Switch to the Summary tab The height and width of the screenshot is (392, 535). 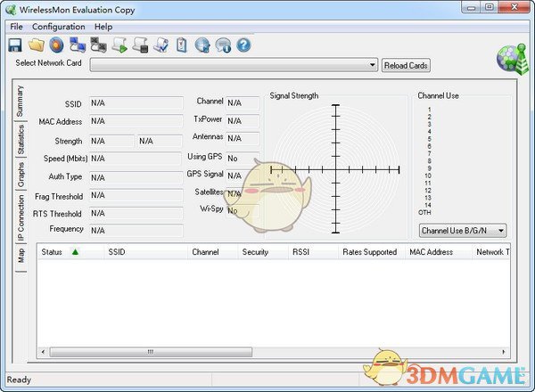coord(20,101)
